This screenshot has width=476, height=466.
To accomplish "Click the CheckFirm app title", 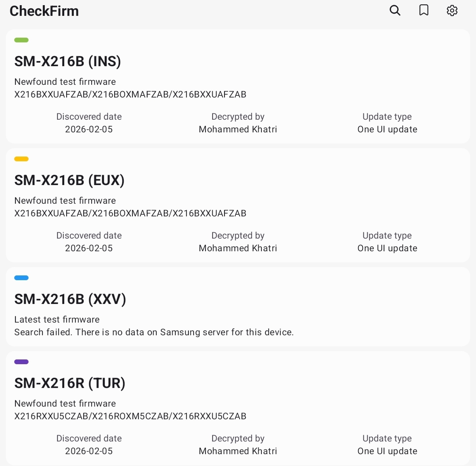I will pos(44,11).
